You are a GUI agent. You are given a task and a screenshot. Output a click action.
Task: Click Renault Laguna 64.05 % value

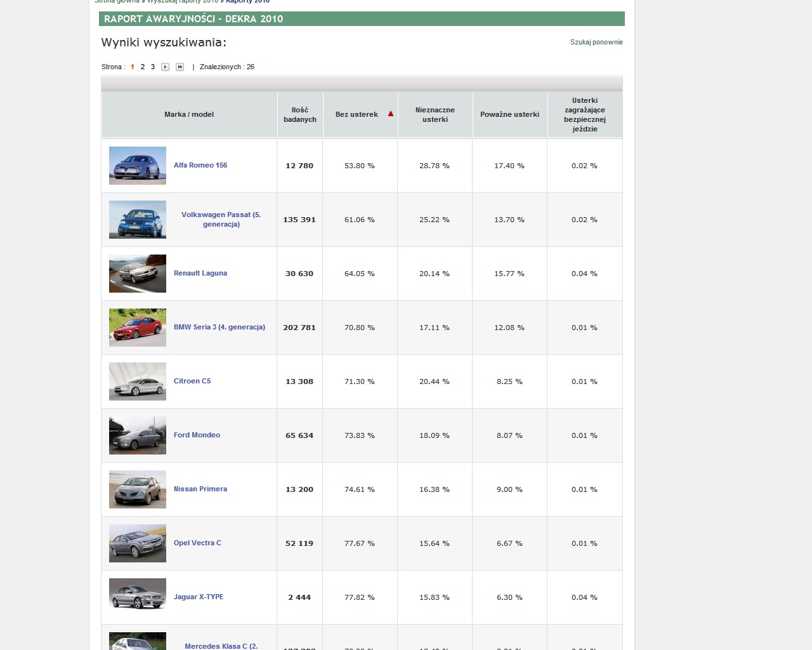[360, 274]
